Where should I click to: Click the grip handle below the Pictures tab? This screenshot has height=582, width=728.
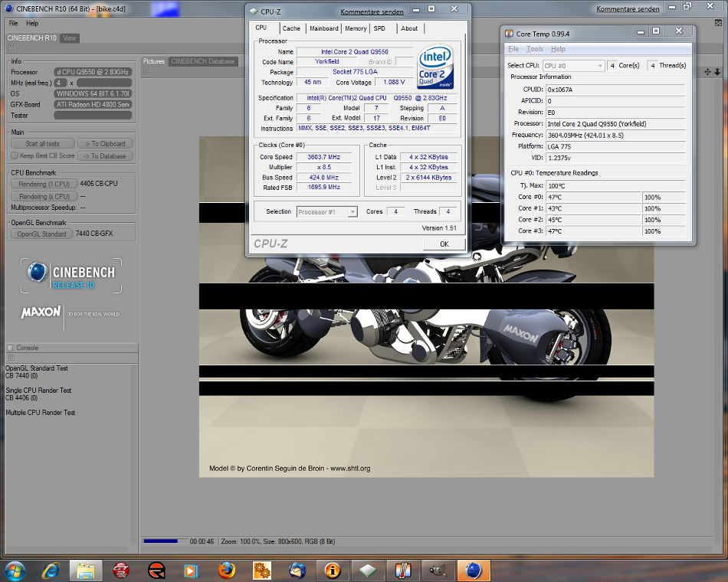(x=146, y=72)
